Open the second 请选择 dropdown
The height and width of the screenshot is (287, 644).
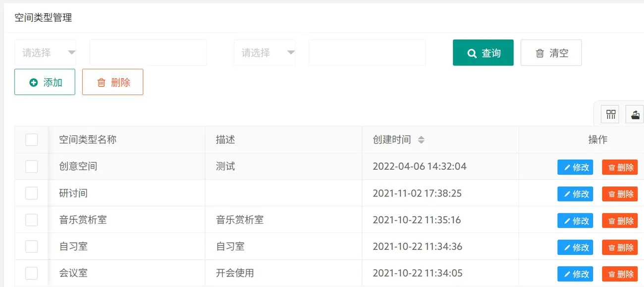tap(265, 52)
